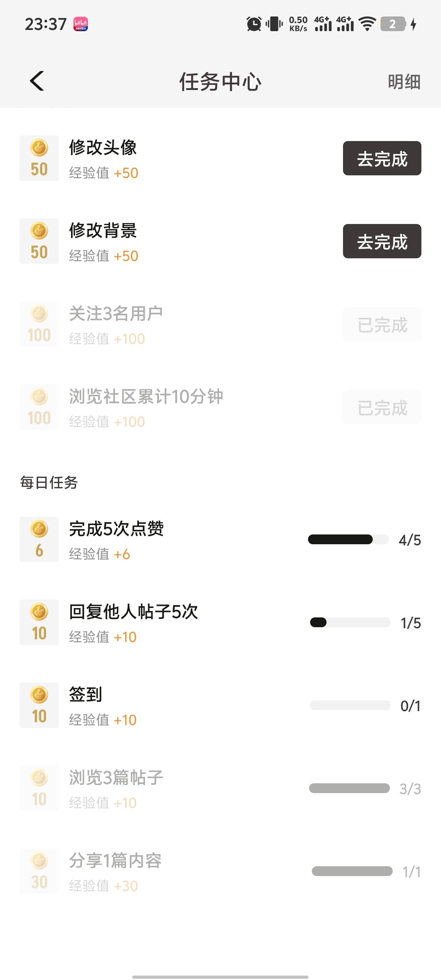441x980 pixels.
Task: Tap the 10-coin icon beside 回复他人帖子5次
Action: pos(39,622)
